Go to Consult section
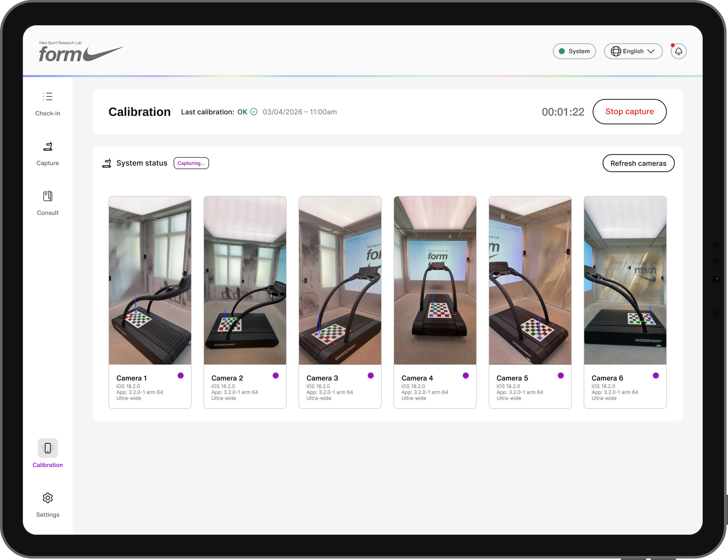The height and width of the screenshot is (560, 728). pos(48,213)
